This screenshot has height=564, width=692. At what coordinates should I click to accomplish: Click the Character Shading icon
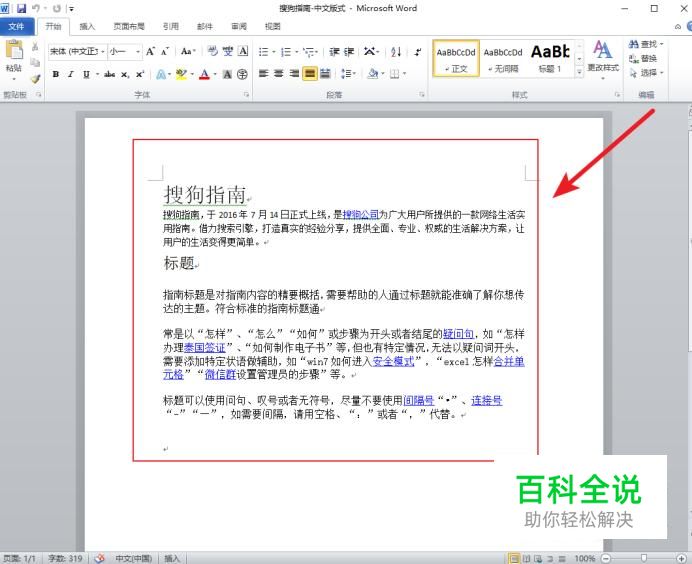point(227,74)
